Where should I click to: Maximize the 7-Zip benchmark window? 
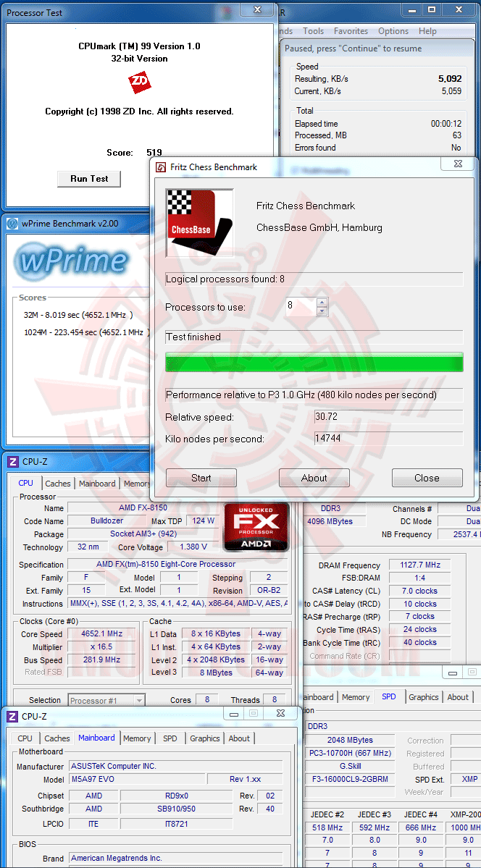pyautogui.click(x=432, y=9)
